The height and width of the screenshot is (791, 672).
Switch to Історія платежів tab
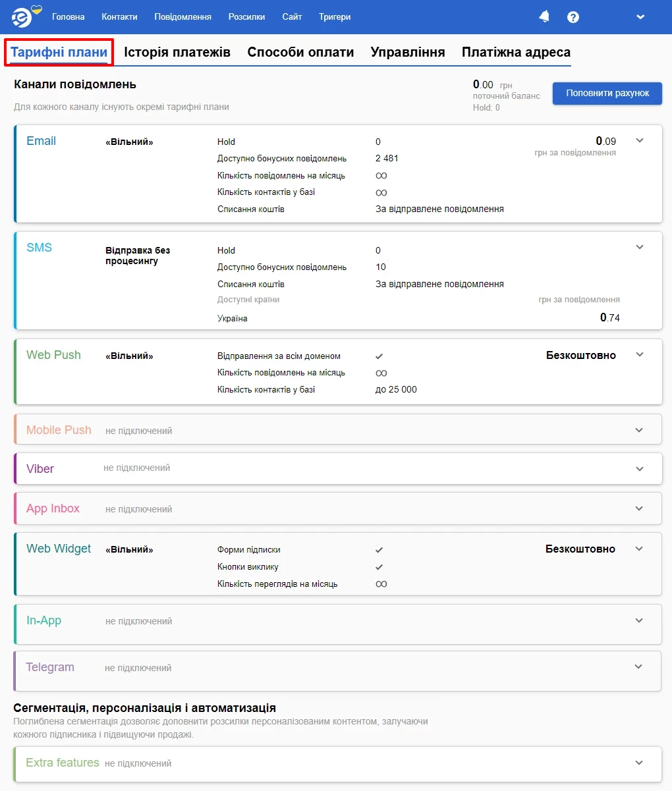[177, 52]
